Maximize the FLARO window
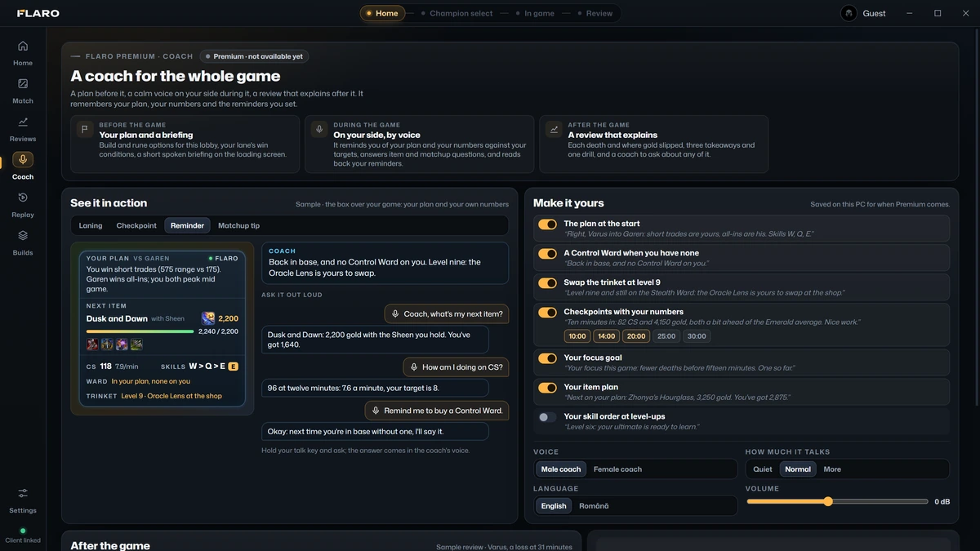This screenshot has width=980, height=551. [938, 13]
